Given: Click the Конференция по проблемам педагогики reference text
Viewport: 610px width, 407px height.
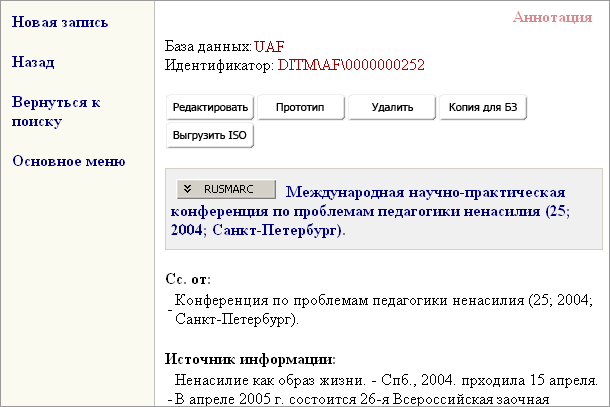Looking at the screenshot, I should click(383, 300).
